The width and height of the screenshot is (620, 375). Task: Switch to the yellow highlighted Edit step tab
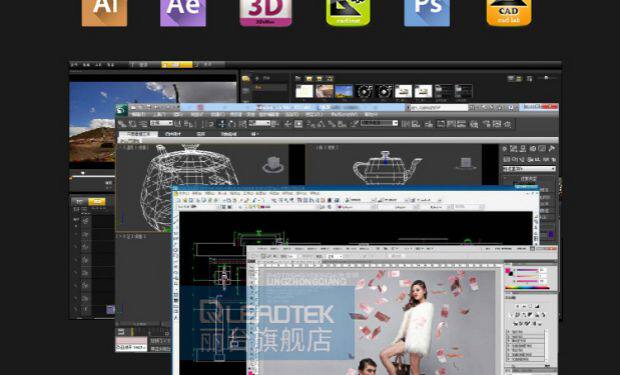(177, 64)
